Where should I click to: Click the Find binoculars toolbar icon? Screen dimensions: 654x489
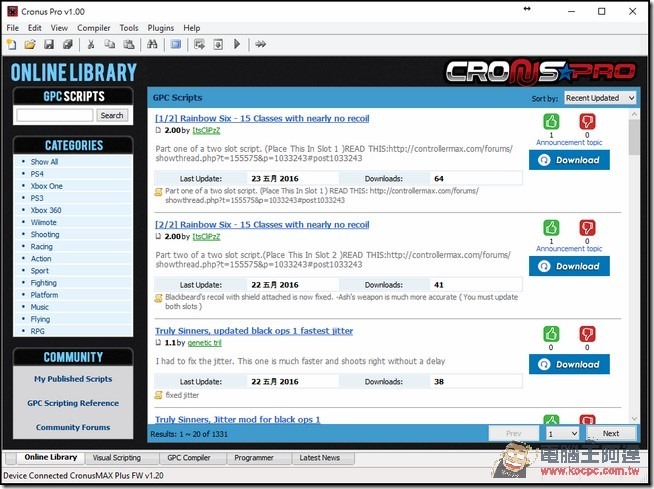tap(152, 44)
